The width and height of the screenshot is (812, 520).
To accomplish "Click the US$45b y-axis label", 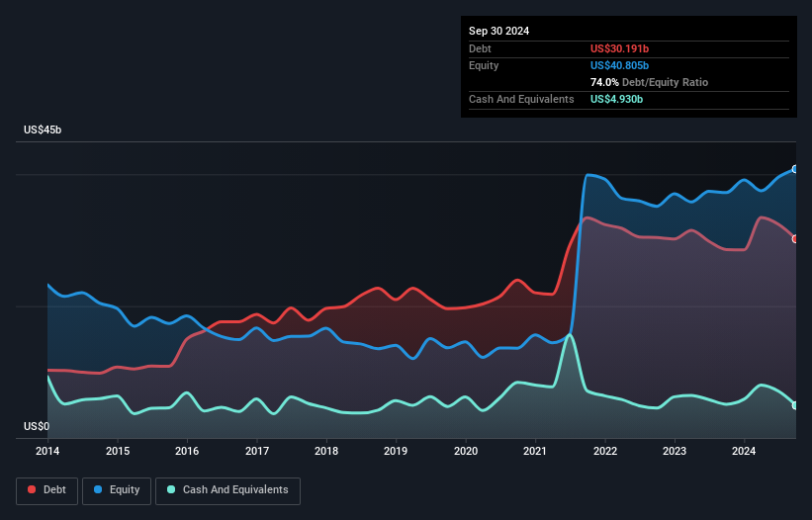I will click(43, 130).
